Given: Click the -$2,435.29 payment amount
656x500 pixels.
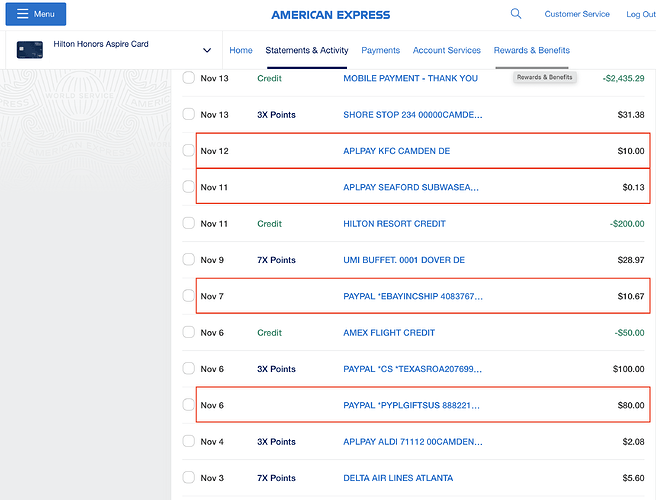Looking at the screenshot, I should point(623,78).
